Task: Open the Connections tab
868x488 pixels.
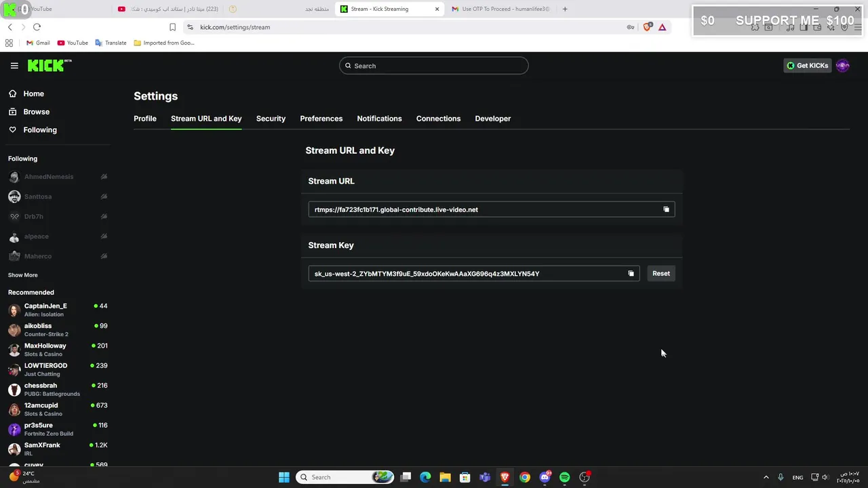Action: coord(438,119)
